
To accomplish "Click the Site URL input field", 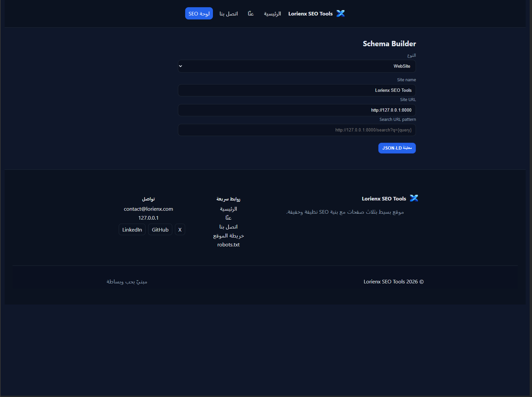I will pos(297,110).
